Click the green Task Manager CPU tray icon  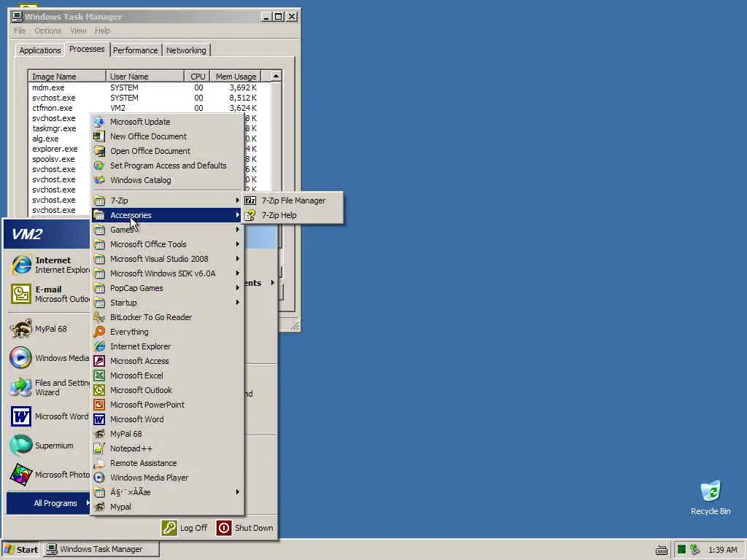point(681,550)
